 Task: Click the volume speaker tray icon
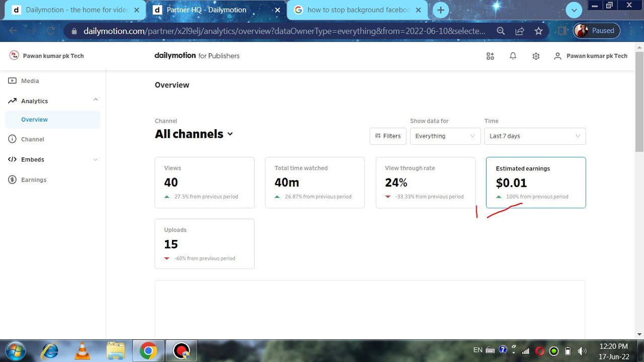(x=582, y=351)
